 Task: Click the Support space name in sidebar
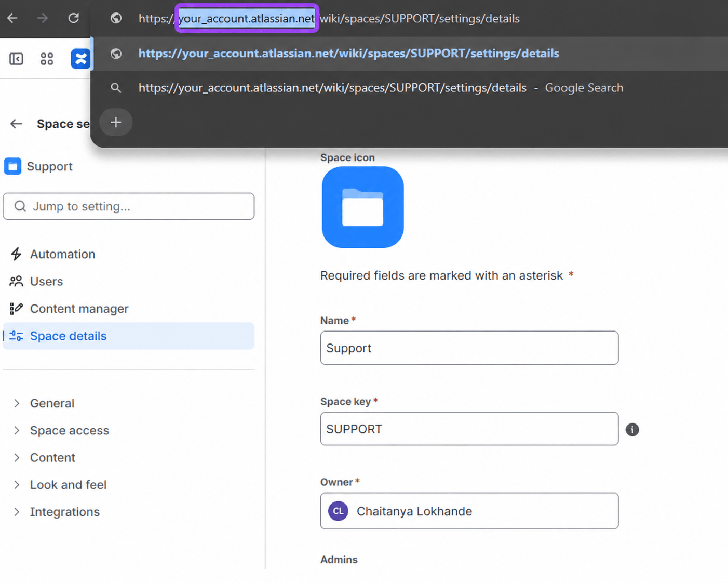point(50,166)
